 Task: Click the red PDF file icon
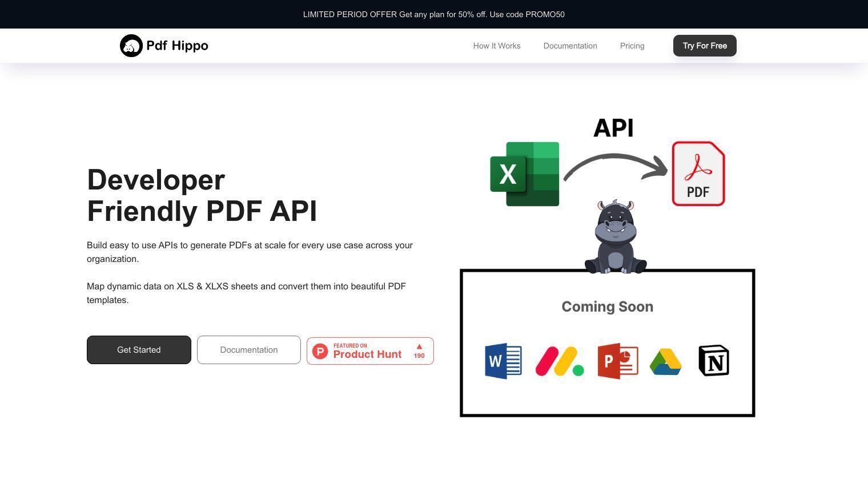(698, 174)
